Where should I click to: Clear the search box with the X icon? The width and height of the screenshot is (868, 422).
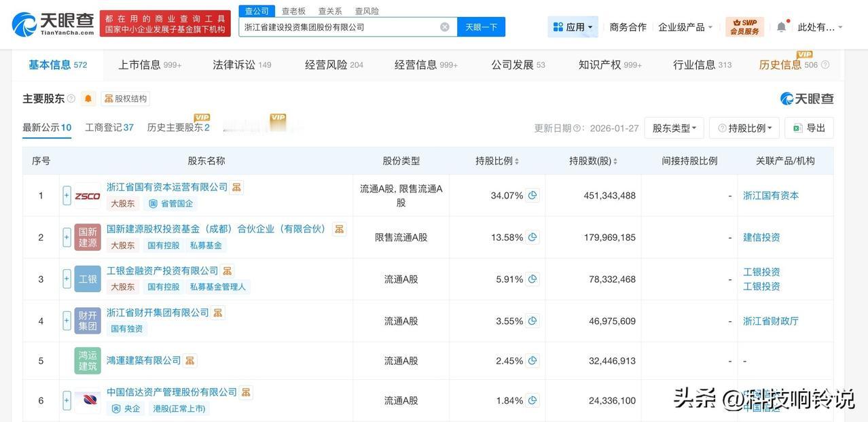tap(445, 27)
